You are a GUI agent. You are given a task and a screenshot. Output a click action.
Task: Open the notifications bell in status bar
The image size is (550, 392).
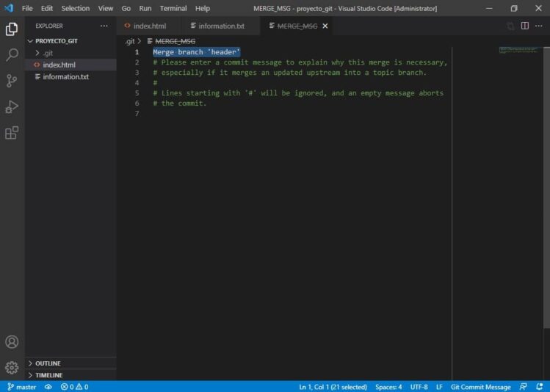(x=540, y=386)
